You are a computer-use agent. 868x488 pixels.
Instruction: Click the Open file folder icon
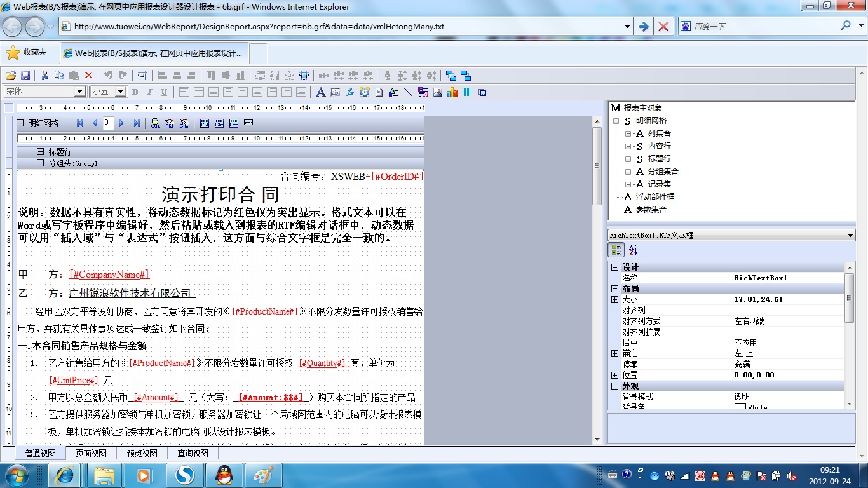(x=11, y=75)
